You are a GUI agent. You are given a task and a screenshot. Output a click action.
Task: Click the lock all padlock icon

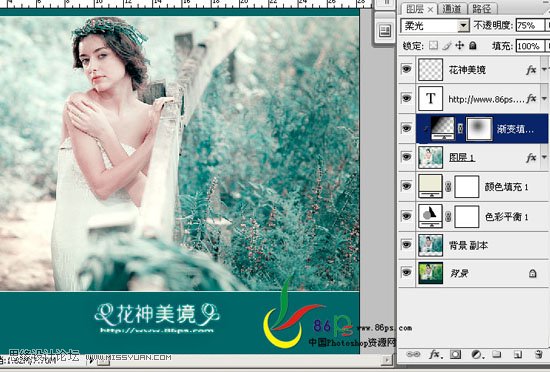473,46
